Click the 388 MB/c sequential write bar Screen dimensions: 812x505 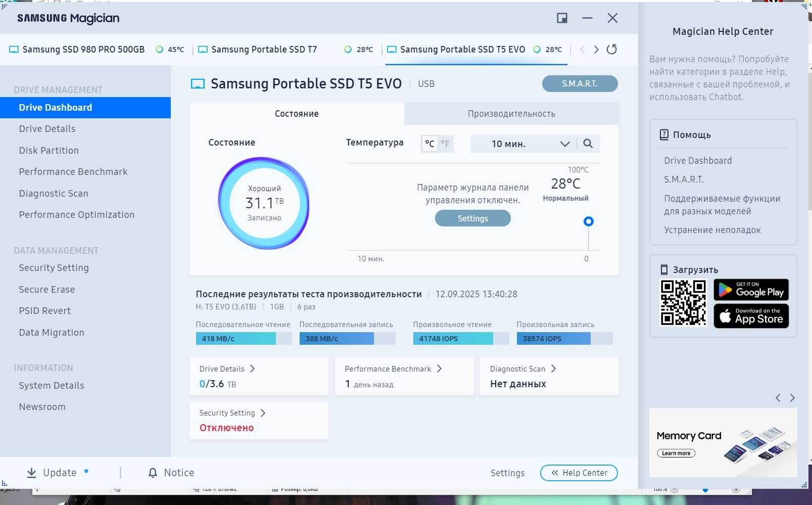[347, 339]
